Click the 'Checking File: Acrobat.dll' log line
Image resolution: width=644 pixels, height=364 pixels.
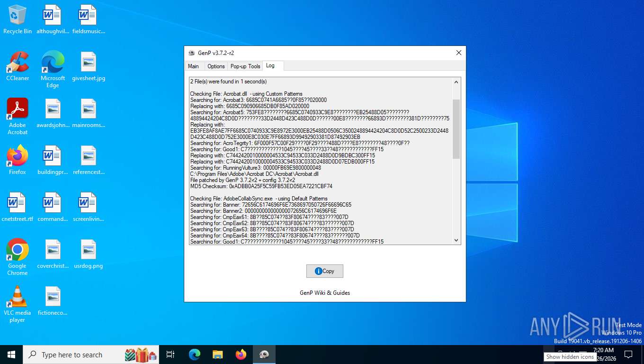coord(246,94)
